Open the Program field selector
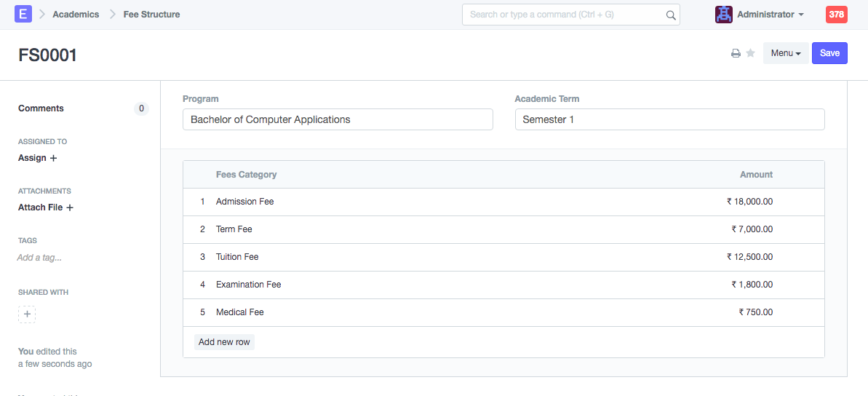The width and height of the screenshot is (868, 396). [x=338, y=119]
